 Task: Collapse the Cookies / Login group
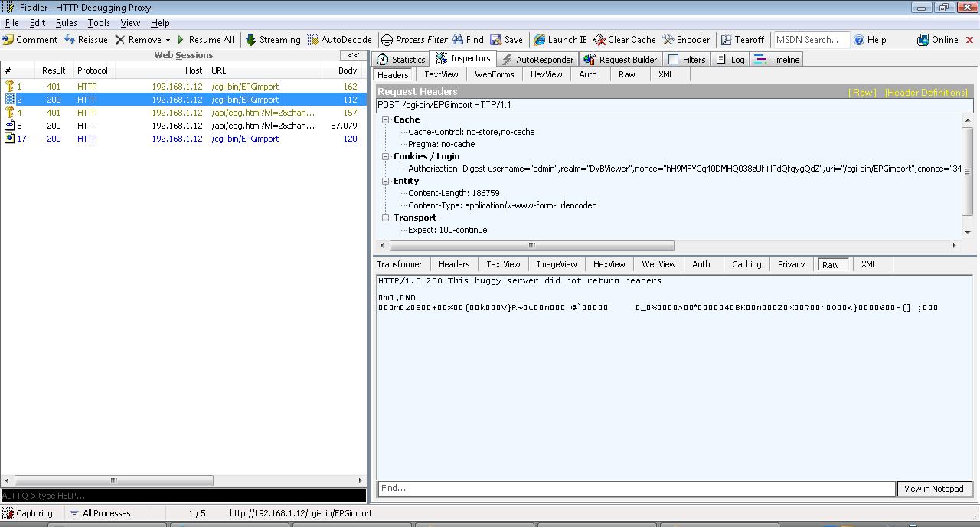point(387,156)
